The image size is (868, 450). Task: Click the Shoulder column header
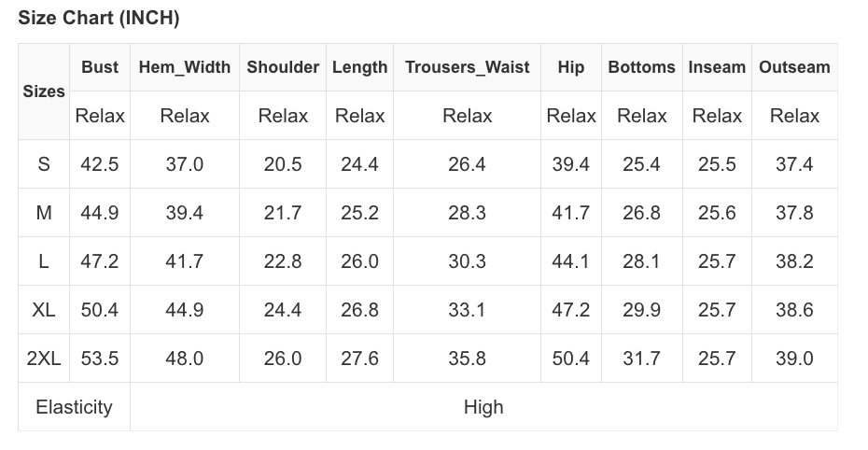coord(283,67)
